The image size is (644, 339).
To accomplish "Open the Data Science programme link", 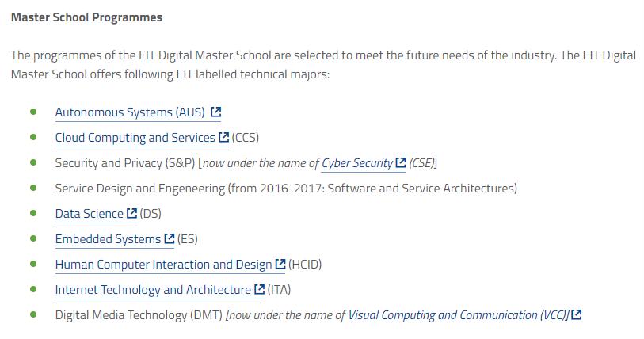I will [x=89, y=214].
